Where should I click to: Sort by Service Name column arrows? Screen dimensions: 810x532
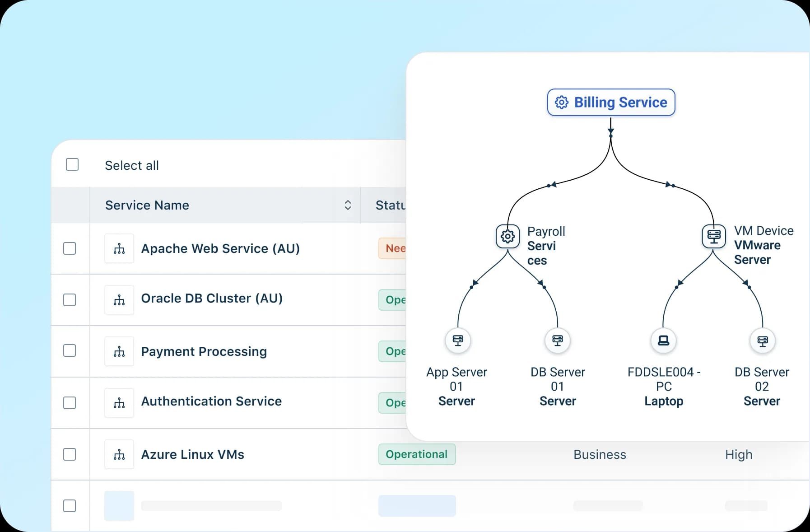(x=348, y=205)
